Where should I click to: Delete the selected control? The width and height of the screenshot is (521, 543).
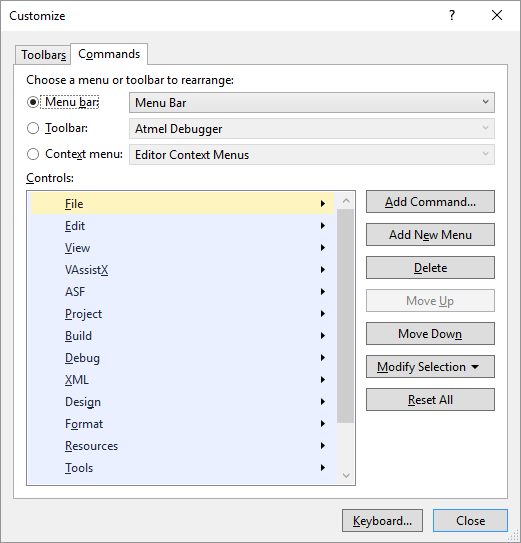click(x=430, y=268)
